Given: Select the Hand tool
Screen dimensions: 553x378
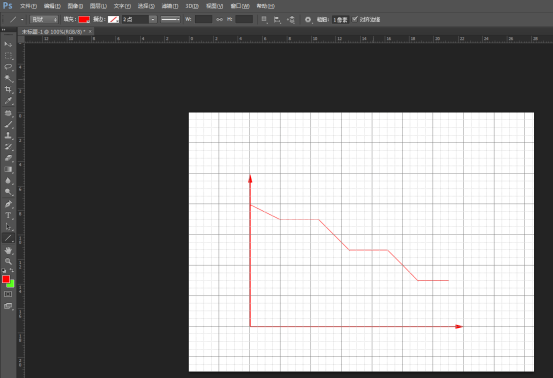Looking at the screenshot, I should 8,250.
